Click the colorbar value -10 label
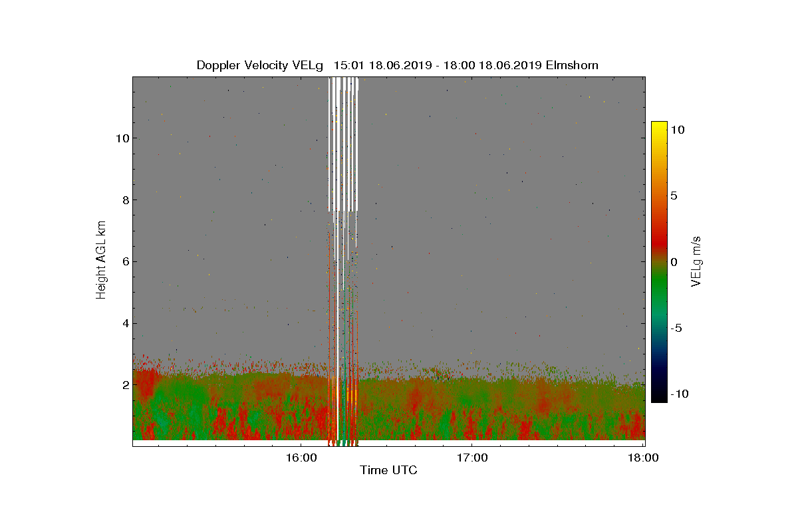The image size is (798, 532). click(x=678, y=394)
